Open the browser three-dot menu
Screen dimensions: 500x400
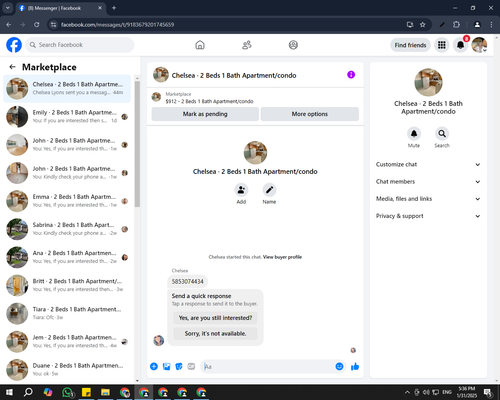(491, 25)
